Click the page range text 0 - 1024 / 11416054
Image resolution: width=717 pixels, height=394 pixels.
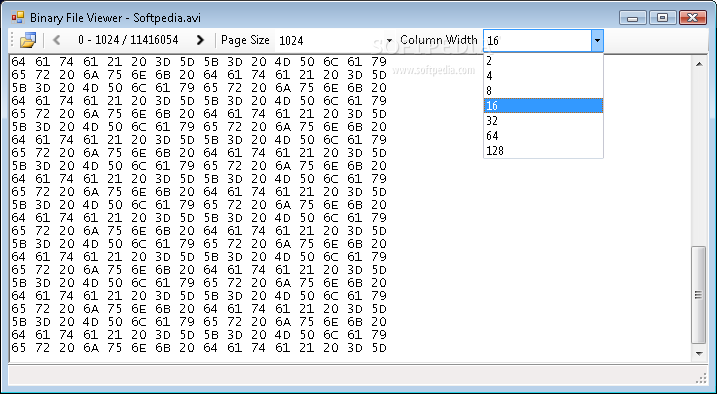pyautogui.click(x=128, y=40)
